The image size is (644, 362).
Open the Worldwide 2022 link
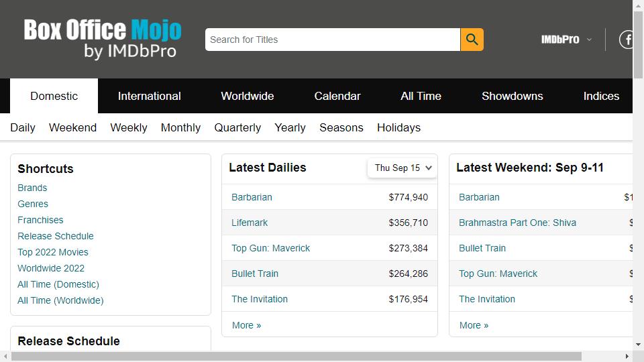[x=51, y=268]
